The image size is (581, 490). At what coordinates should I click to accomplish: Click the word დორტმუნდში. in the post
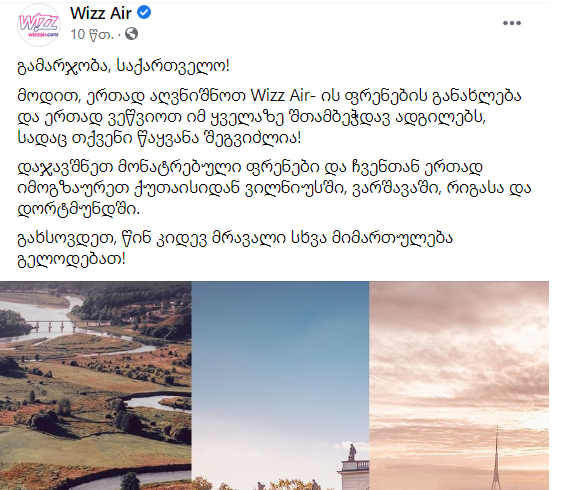click(79, 210)
